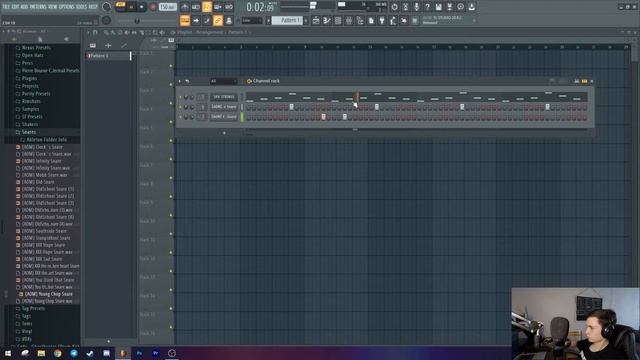
Task: Open the VIEW menu
Action: tap(53, 7)
